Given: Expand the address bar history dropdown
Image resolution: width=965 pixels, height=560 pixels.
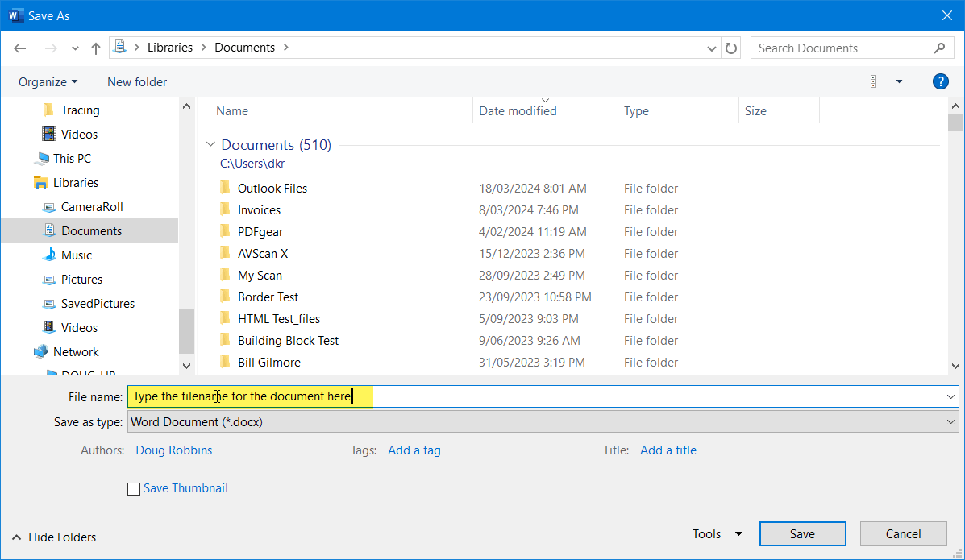Looking at the screenshot, I should click(x=711, y=48).
